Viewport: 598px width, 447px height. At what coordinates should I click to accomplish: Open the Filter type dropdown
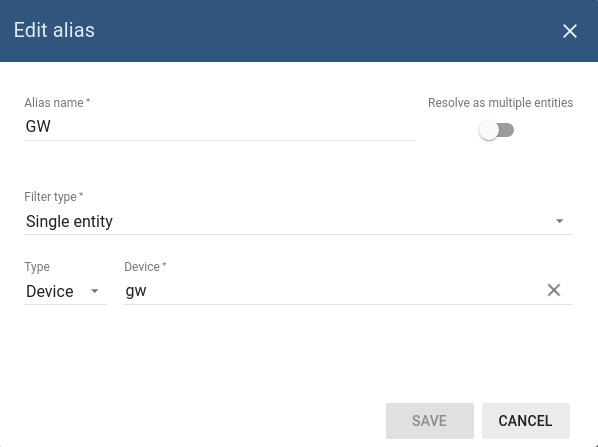coord(298,221)
